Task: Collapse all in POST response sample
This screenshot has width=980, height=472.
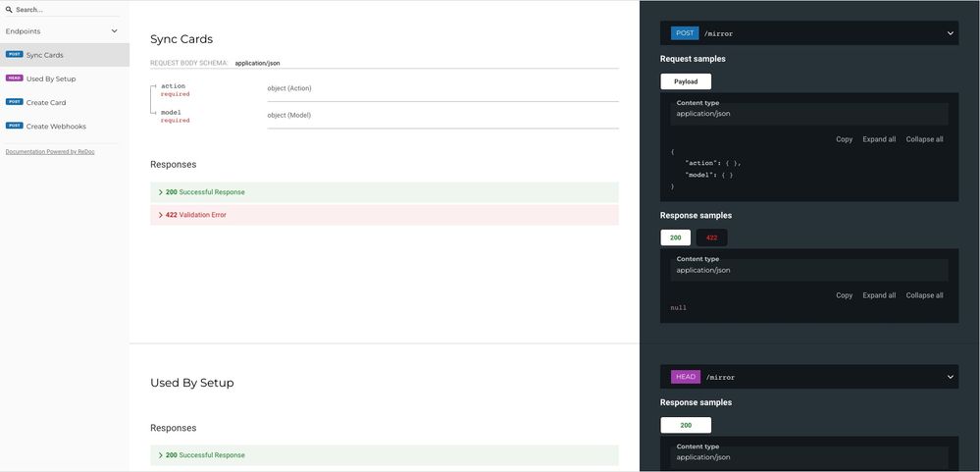Action: [924, 295]
